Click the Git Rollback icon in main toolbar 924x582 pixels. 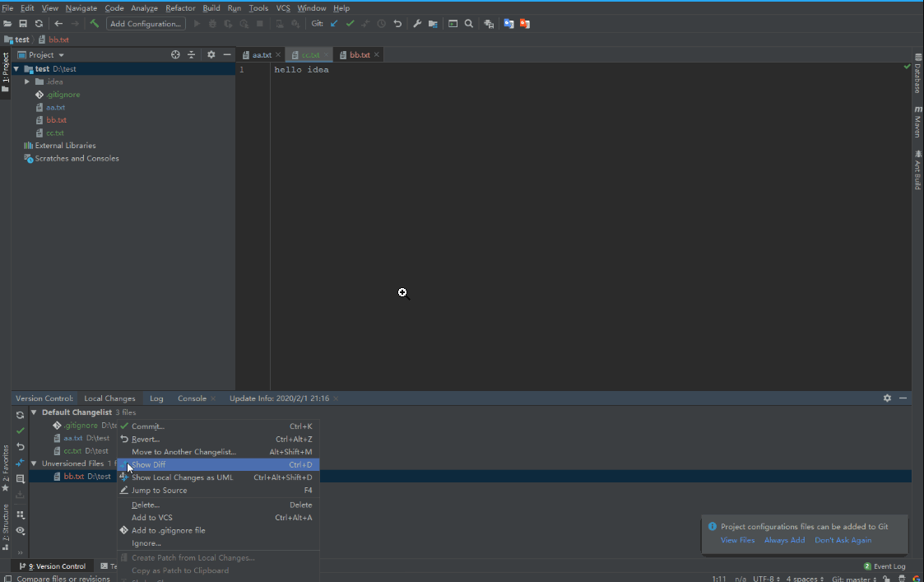[397, 24]
